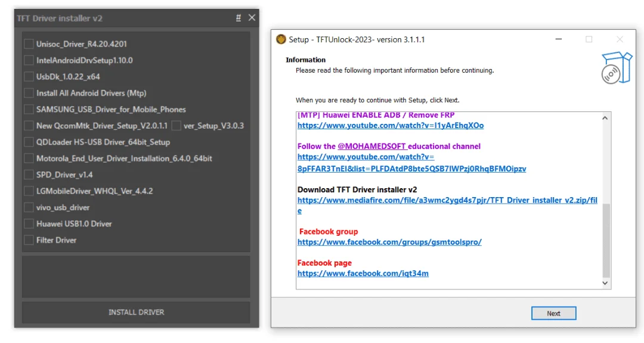Enable the Unisoc_Driver_R4.20.4201 checkbox
Image resolution: width=644 pixels, height=343 pixels.
[x=29, y=44]
